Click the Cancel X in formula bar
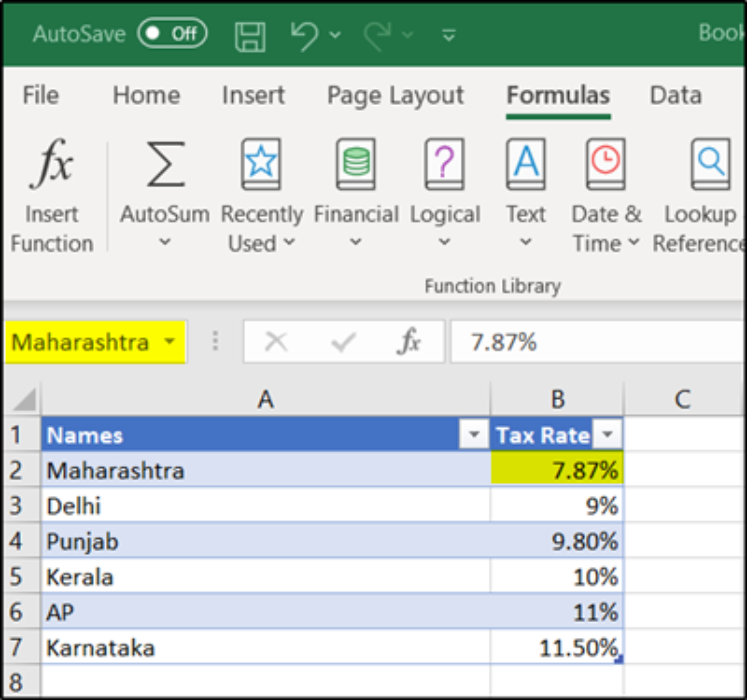Viewport: 747px width, 700px height. [x=276, y=342]
